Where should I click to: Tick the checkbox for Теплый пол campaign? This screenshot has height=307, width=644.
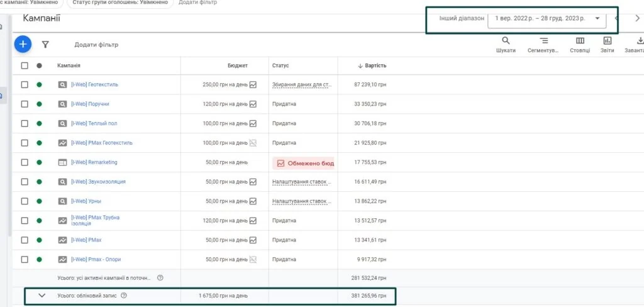(x=25, y=123)
